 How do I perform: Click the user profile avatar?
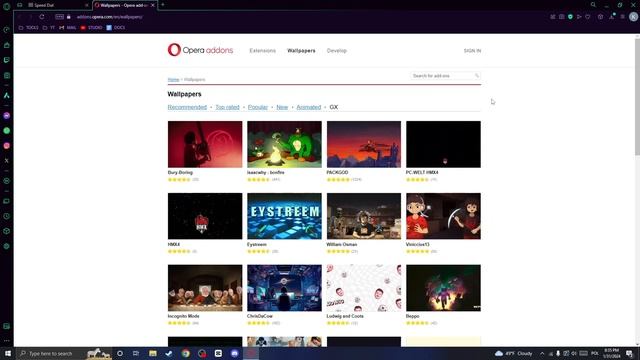click(x=633, y=17)
